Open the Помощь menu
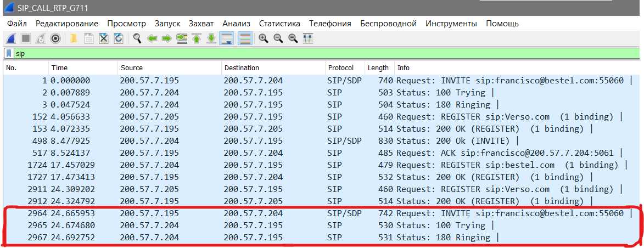 pyautogui.click(x=502, y=24)
